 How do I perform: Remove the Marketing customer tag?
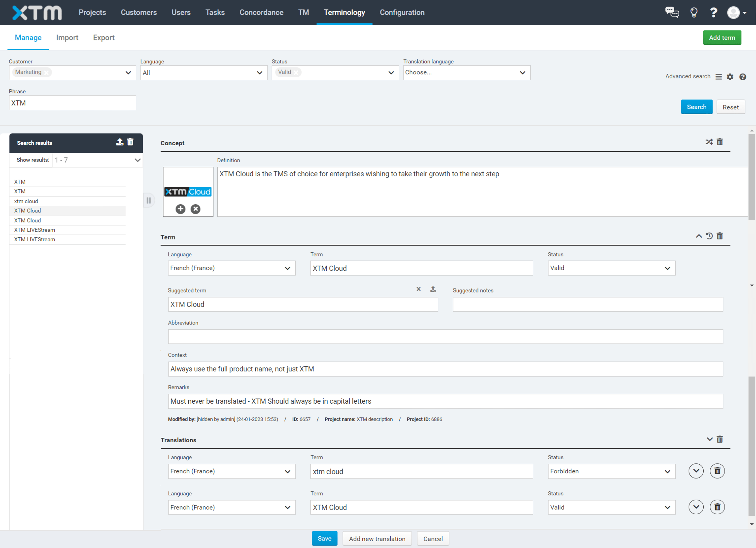point(47,72)
